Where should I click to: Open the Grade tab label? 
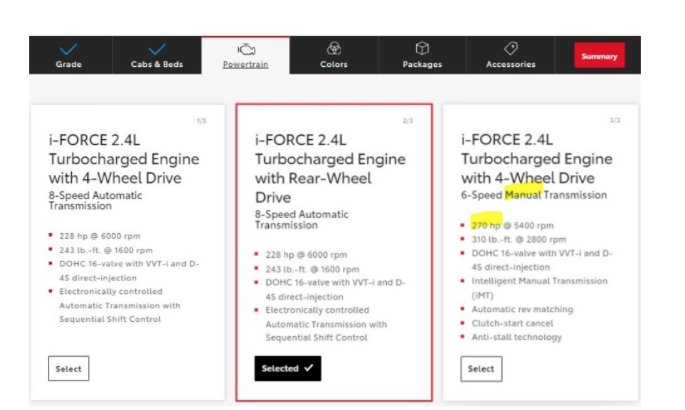tap(69, 64)
